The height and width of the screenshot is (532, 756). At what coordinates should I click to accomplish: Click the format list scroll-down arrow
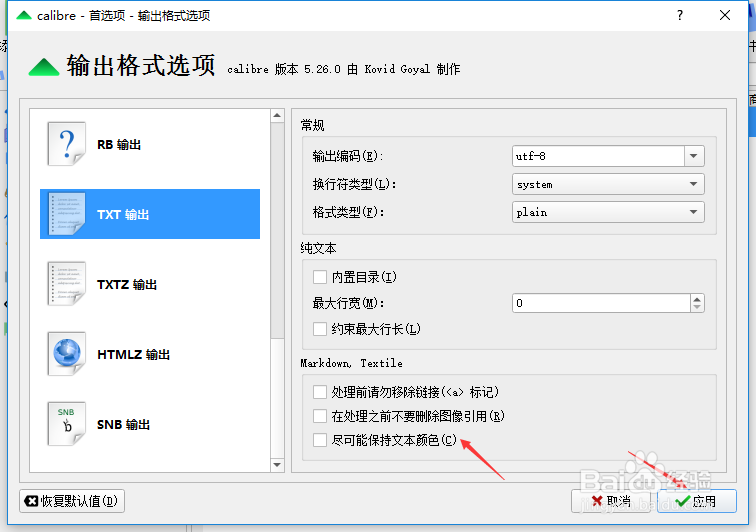277,465
